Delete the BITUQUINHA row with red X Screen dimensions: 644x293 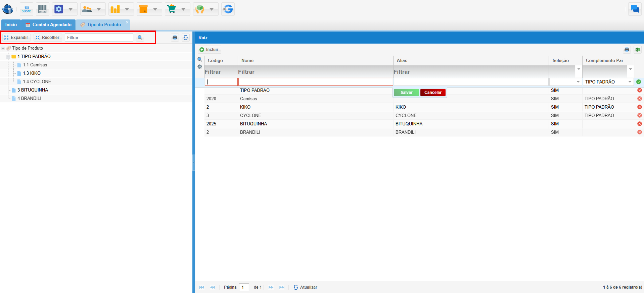tap(639, 124)
